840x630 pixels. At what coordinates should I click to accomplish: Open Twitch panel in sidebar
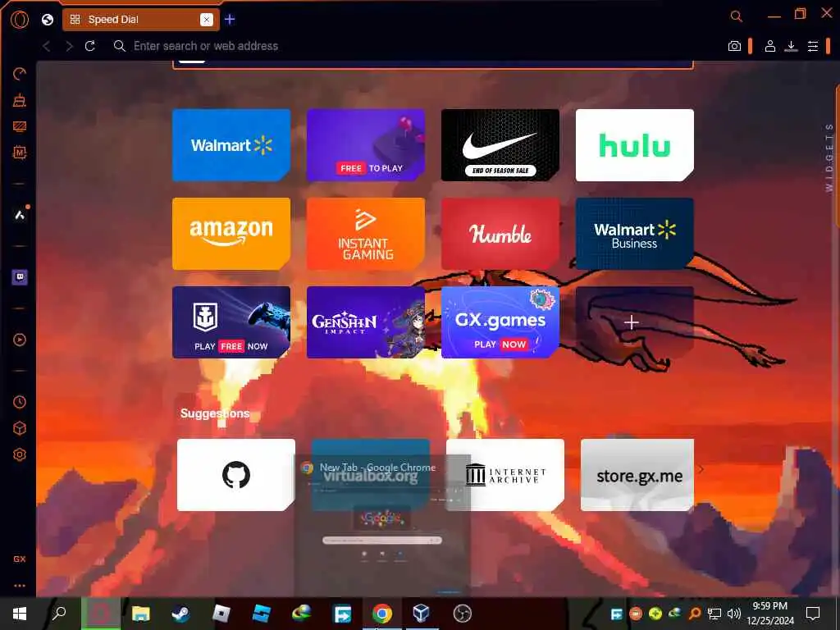(20, 277)
